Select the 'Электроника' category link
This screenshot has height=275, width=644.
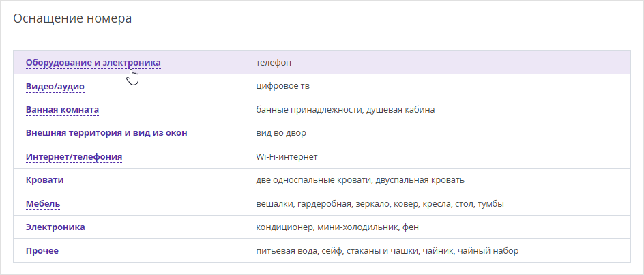coord(55,227)
